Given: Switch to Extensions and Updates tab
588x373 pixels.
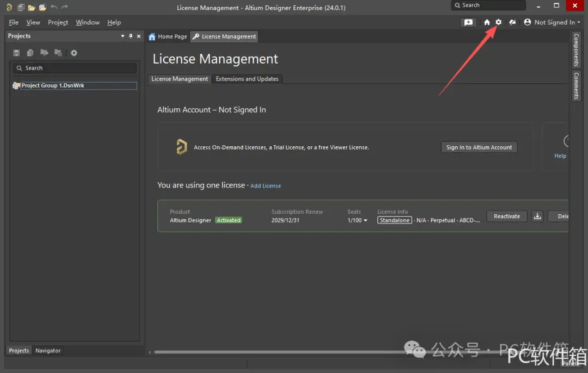Looking at the screenshot, I should 247,79.
